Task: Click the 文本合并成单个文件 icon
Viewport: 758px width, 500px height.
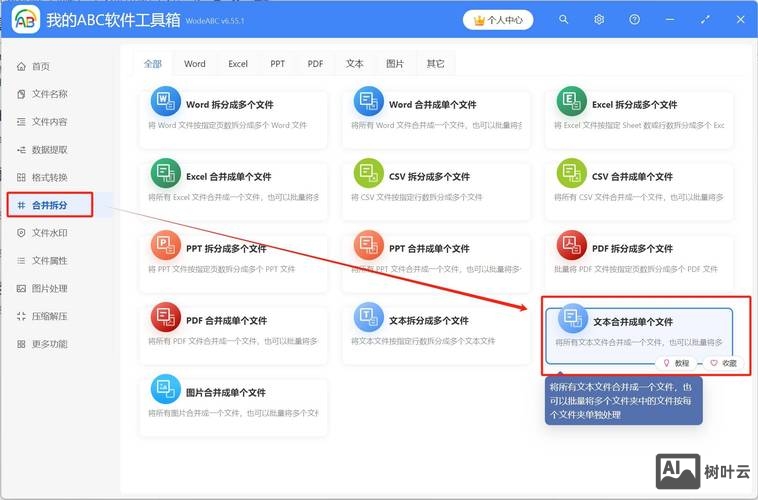Action: (x=572, y=318)
